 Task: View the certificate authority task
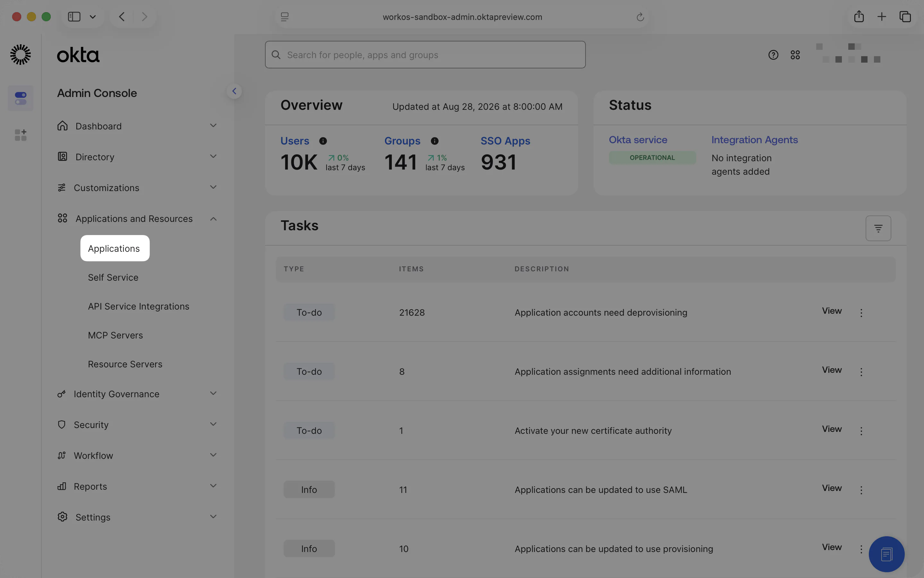(832, 429)
